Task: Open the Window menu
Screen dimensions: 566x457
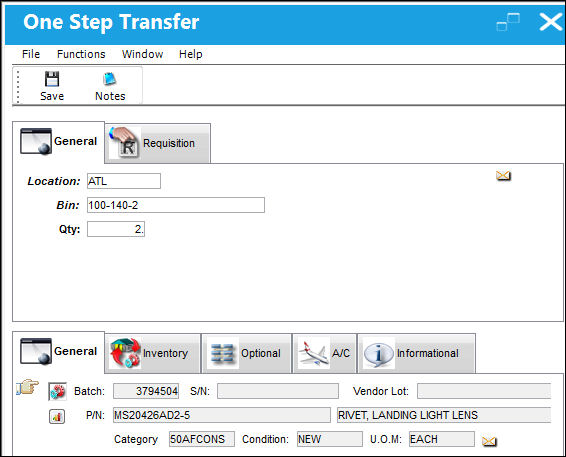Action: [x=142, y=54]
